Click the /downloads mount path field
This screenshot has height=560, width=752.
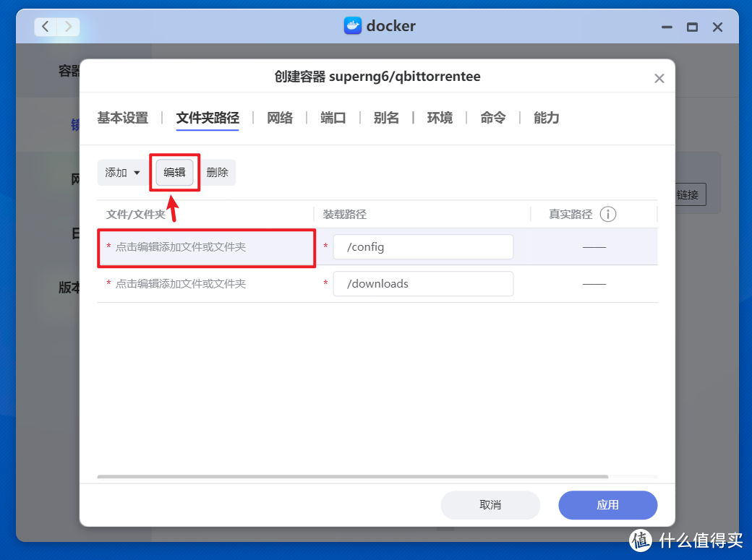point(423,284)
